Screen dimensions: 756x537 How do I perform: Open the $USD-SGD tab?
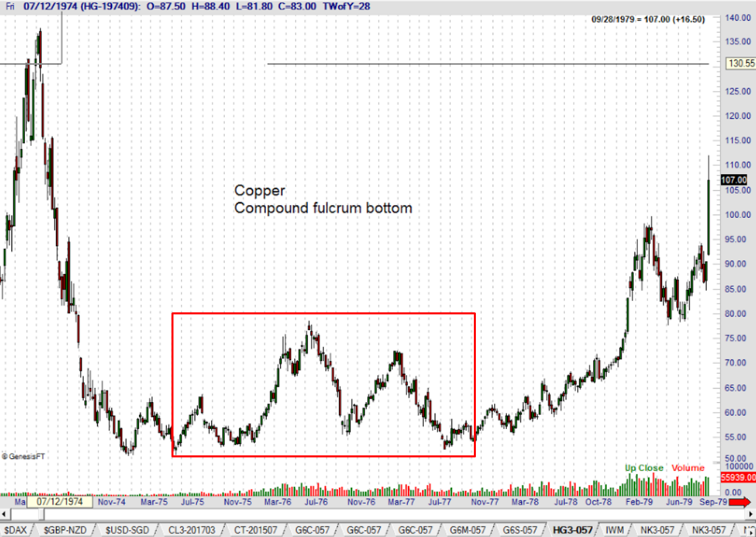click(127, 530)
